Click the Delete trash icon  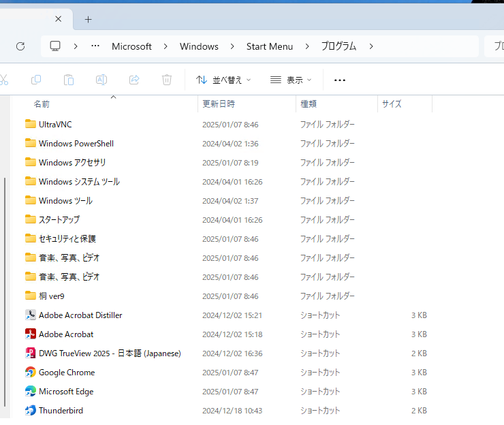point(166,80)
